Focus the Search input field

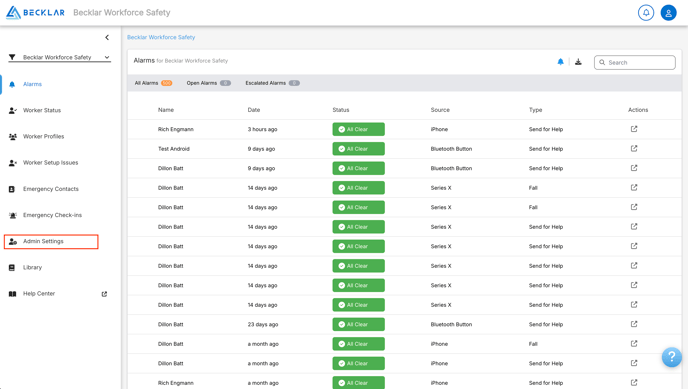(x=634, y=62)
